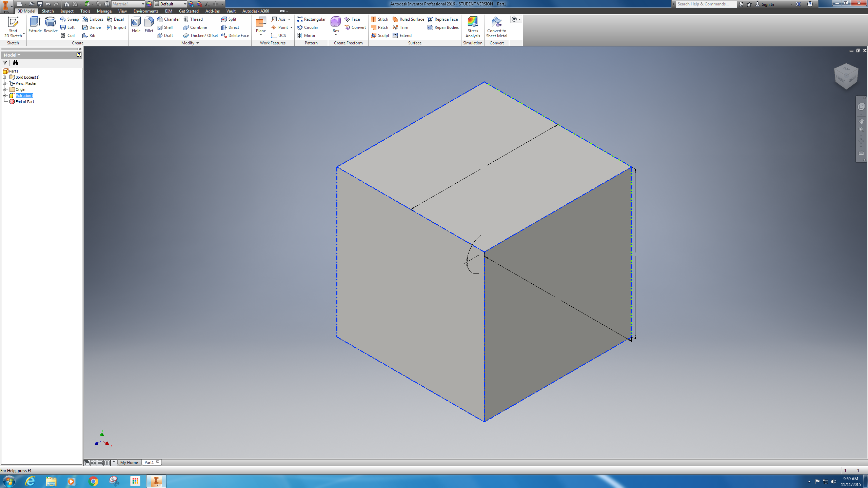Viewport: 868px width, 488px height.
Task: Use the Delete Face tool
Action: [235, 36]
